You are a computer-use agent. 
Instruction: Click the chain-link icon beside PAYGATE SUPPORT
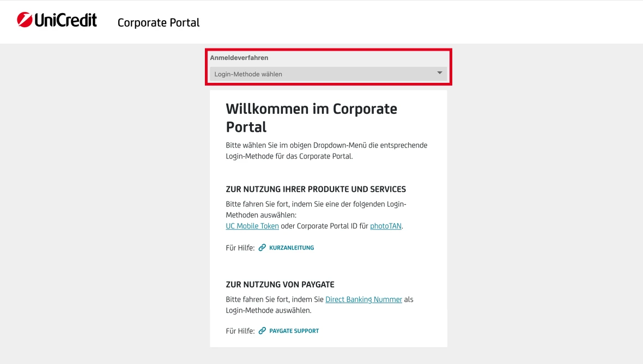coord(263,330)
